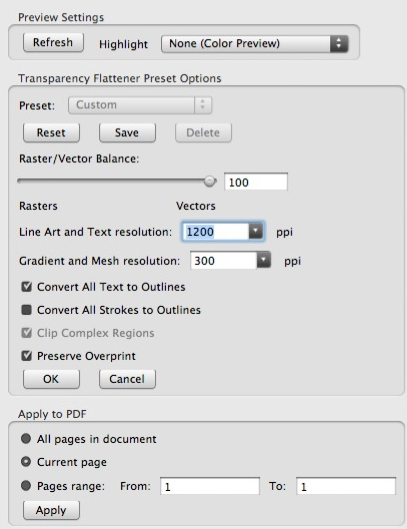Confirm settings with the OK button
This screenshot has height=529, width=407.
pyautogui.click(x=51, y=379)
